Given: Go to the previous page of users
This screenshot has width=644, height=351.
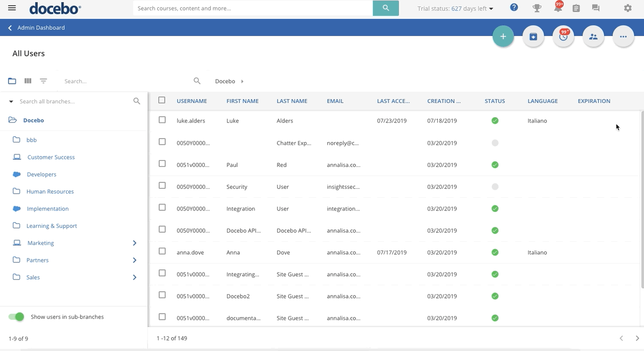Looking at the screenshot, I should point(621,338).
